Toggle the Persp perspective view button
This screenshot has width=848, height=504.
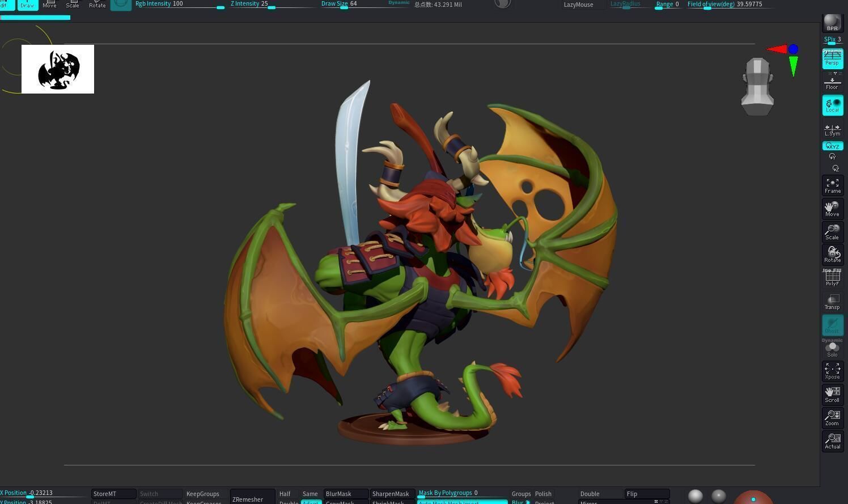[832, 58]
